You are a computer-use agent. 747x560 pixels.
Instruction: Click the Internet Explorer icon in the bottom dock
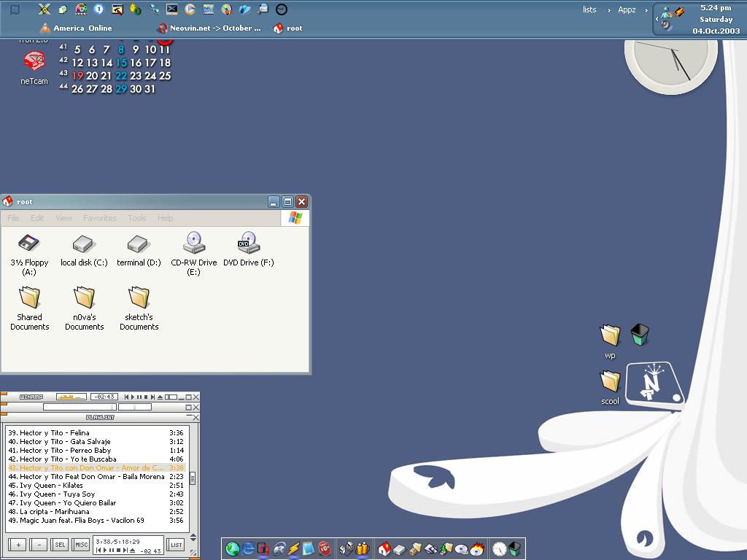(249, 549)
